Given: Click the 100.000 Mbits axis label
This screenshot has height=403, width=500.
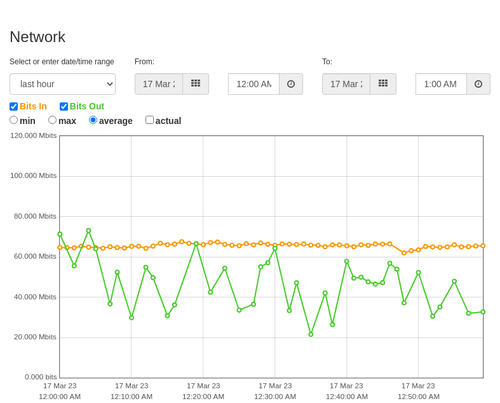Looking at the screenshot, I should click(x=33, y=176).
